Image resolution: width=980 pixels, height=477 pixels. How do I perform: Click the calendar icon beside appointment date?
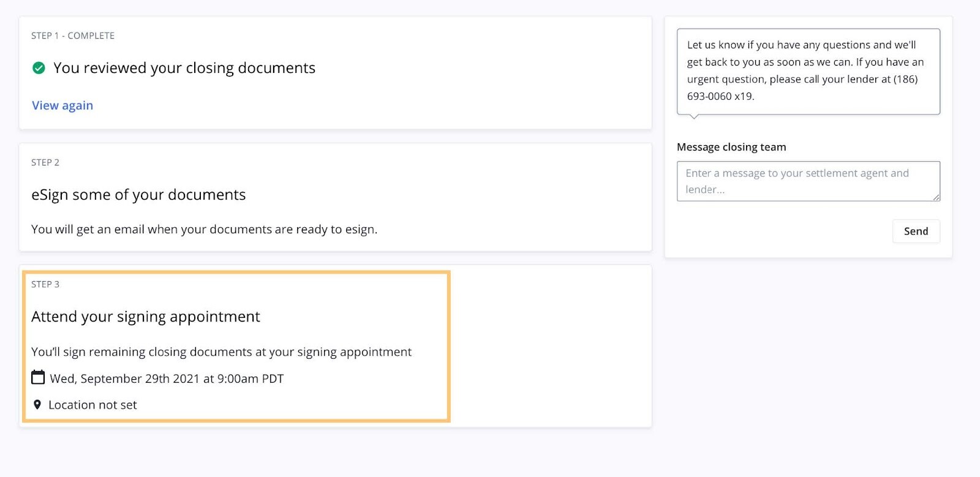(x=38, y=377)
